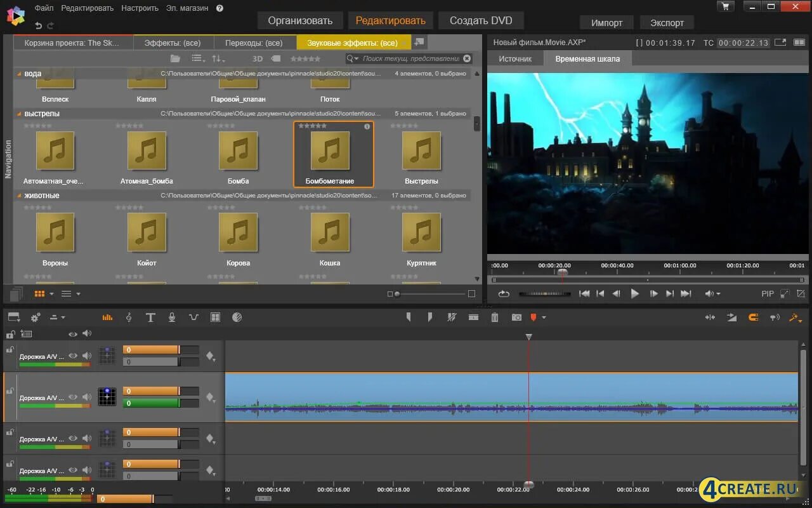Toggle all tracks lock in header
This screenshot has height=508, width=812.
click(10, 334)
